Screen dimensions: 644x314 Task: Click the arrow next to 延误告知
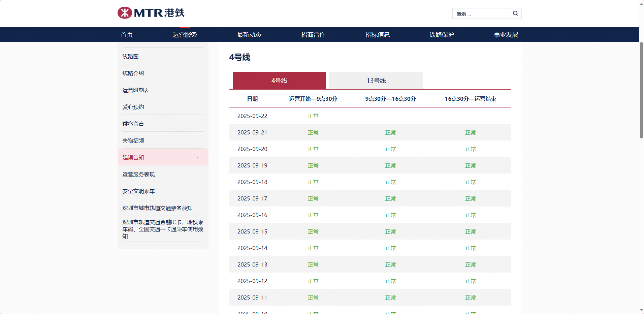(x=195, y=157)
